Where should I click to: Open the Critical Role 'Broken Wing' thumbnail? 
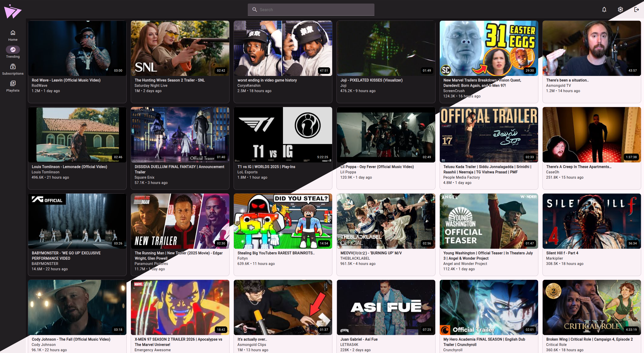coord(591,307)
